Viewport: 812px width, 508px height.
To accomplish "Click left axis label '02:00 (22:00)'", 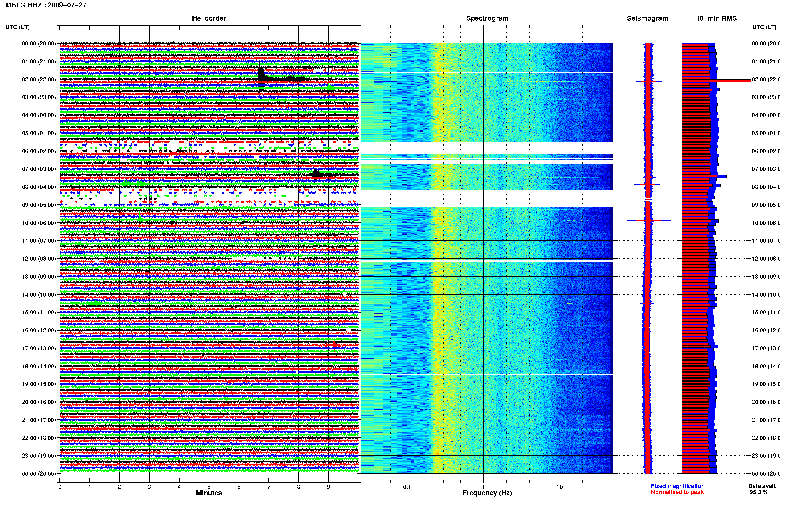I will 39,79.
